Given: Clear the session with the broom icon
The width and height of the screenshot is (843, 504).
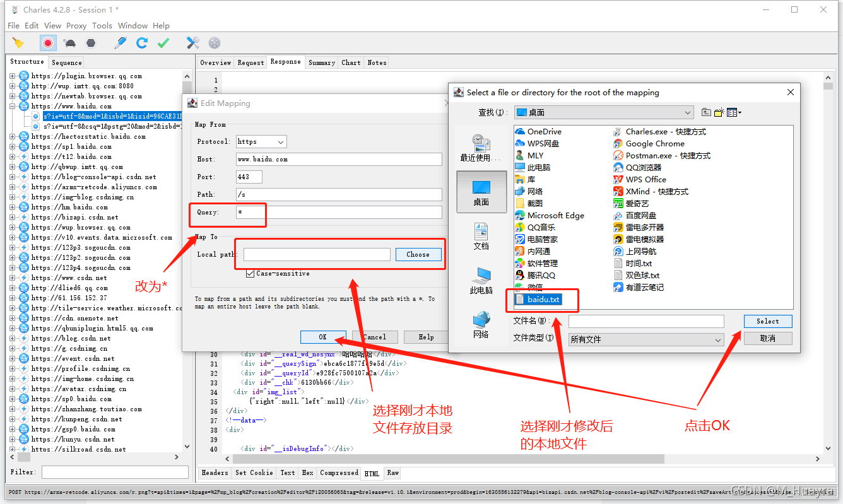Looking at the screenshot, I should tap(18, 43).
